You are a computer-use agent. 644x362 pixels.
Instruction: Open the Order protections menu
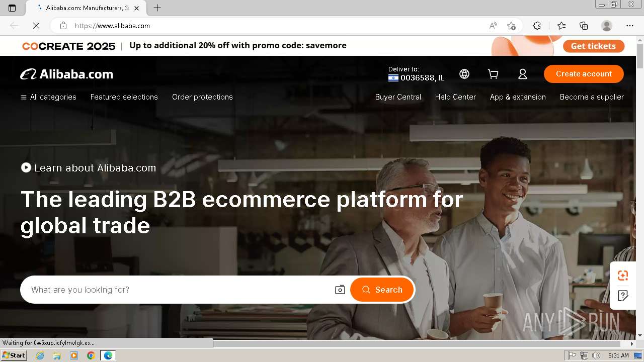coord(202,97)
